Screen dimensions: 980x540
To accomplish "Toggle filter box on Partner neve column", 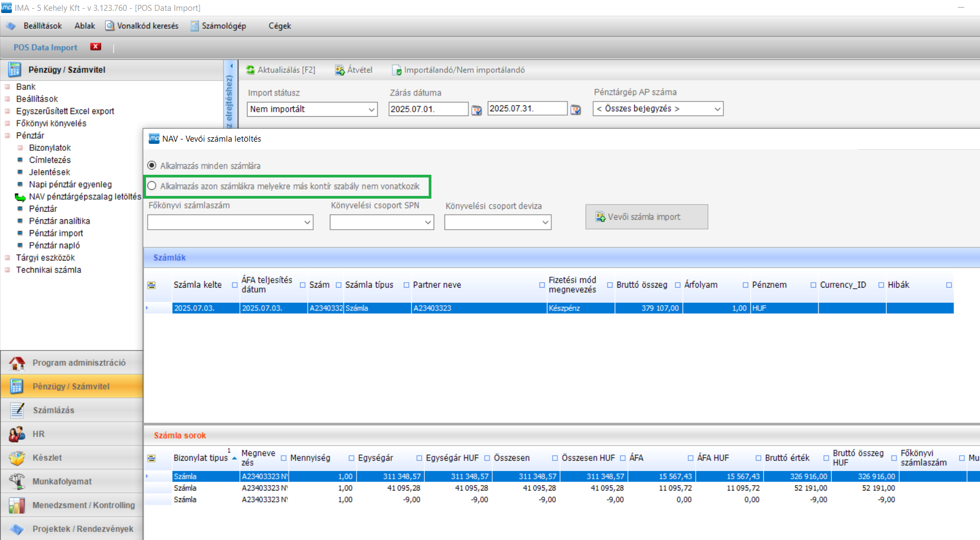I will pyautogui.click(x=542, y=285).
